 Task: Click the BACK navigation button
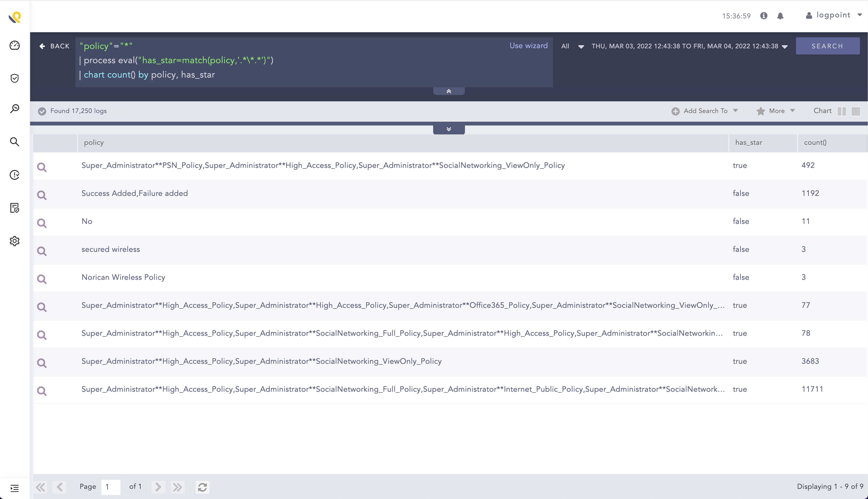[x=54, y=46]
